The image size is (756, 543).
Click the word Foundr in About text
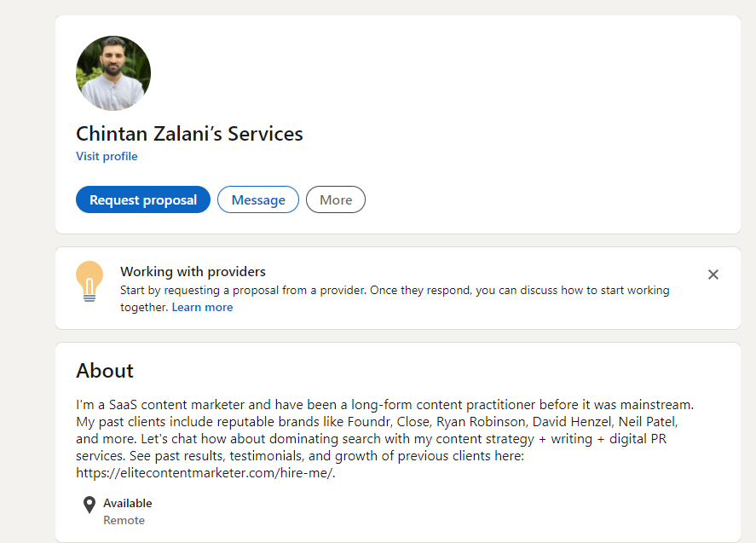pyautogui.click(x=369, y=421)
